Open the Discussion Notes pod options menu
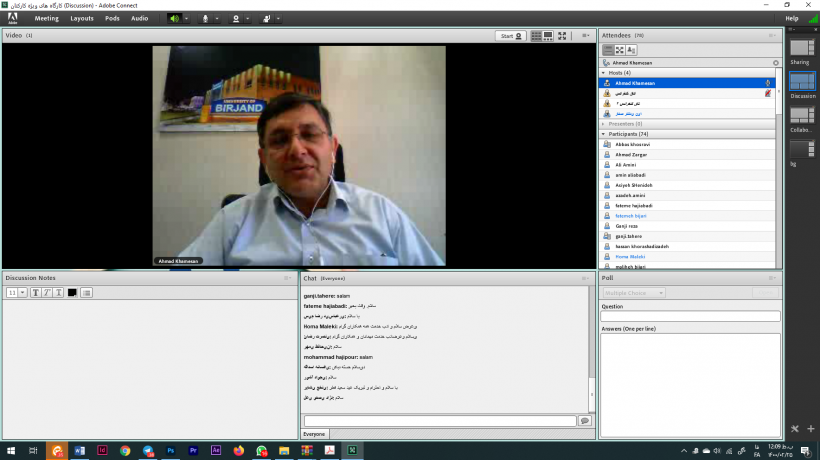 click(x=287, y=278)
